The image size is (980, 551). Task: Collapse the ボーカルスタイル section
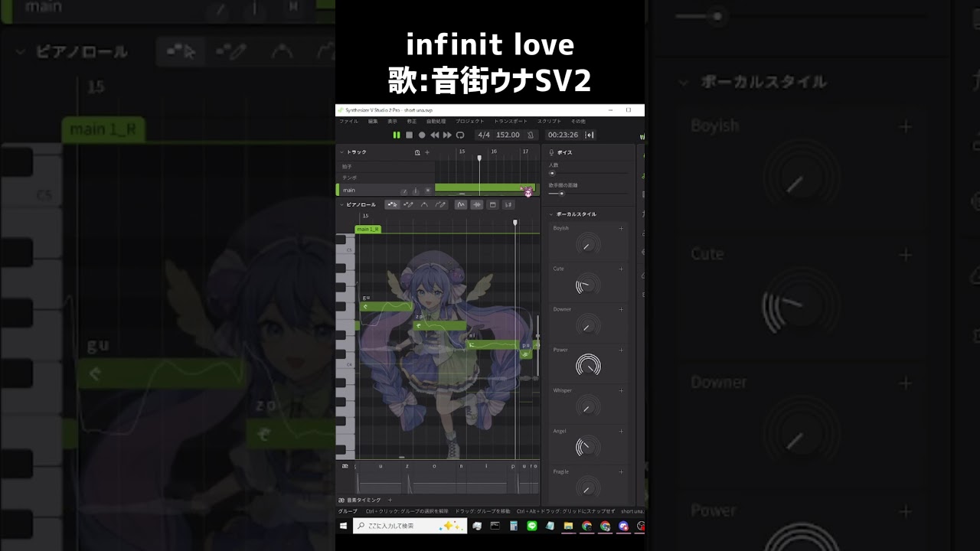[551, 214]
